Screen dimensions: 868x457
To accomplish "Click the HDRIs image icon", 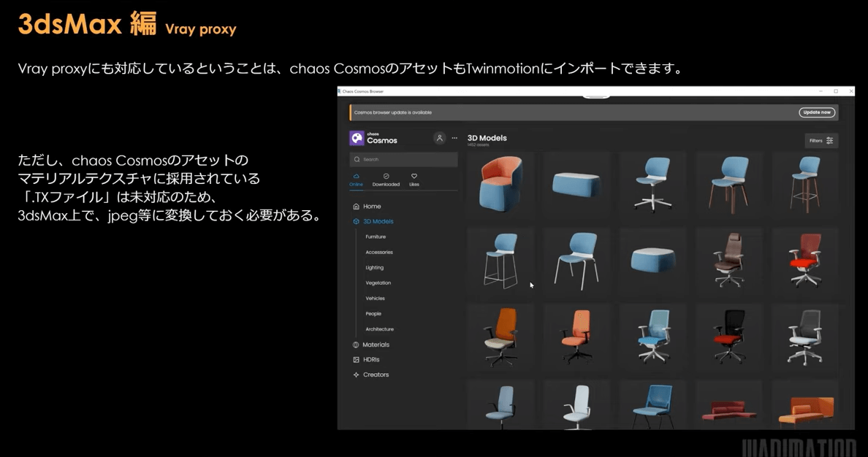I will tap(356, 360).
